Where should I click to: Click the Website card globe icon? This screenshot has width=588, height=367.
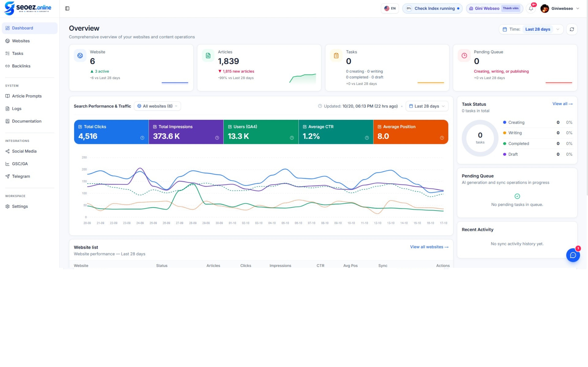pos(80,55)
